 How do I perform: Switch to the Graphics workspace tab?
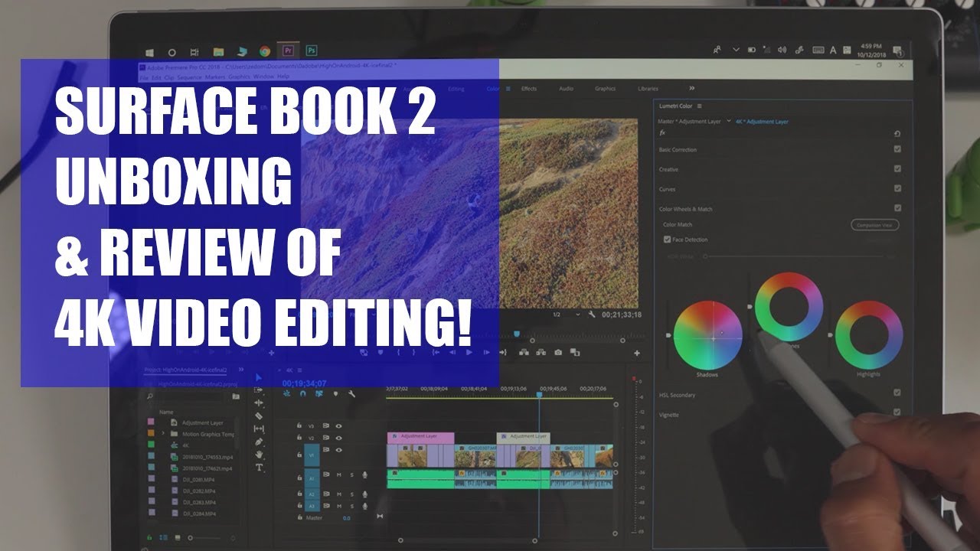click(x=605, y=89)
